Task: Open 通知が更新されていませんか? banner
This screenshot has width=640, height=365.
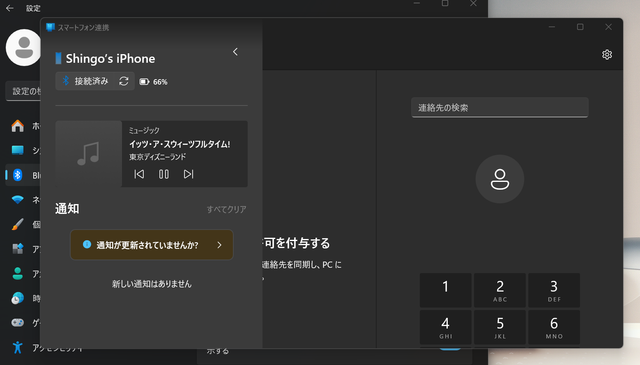Action: (152, 245)
